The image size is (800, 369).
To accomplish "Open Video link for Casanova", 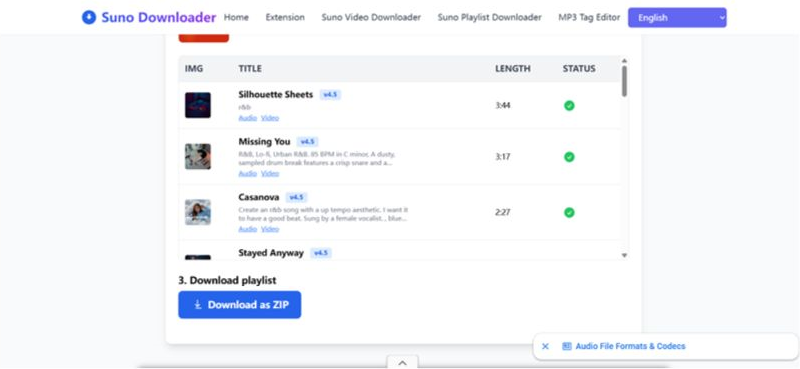I will point(270,229).
